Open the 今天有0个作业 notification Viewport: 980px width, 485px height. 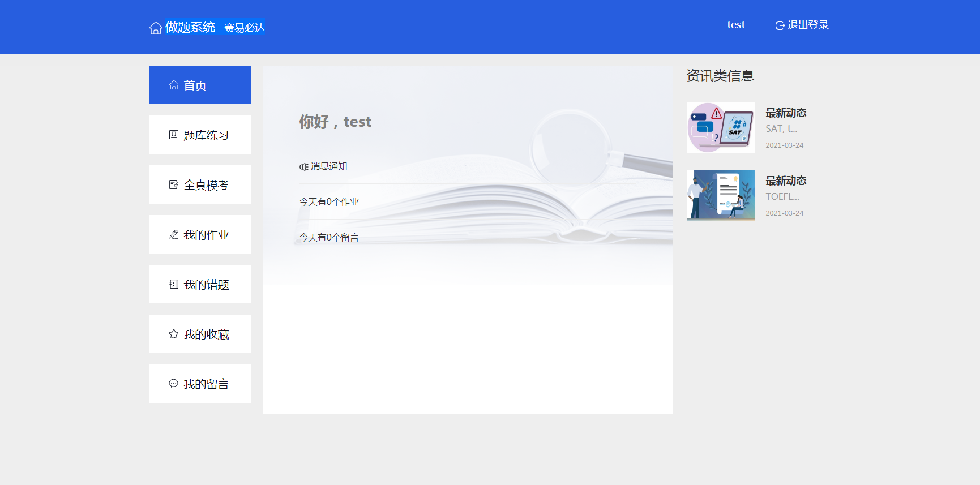click(x=329, y=202)
